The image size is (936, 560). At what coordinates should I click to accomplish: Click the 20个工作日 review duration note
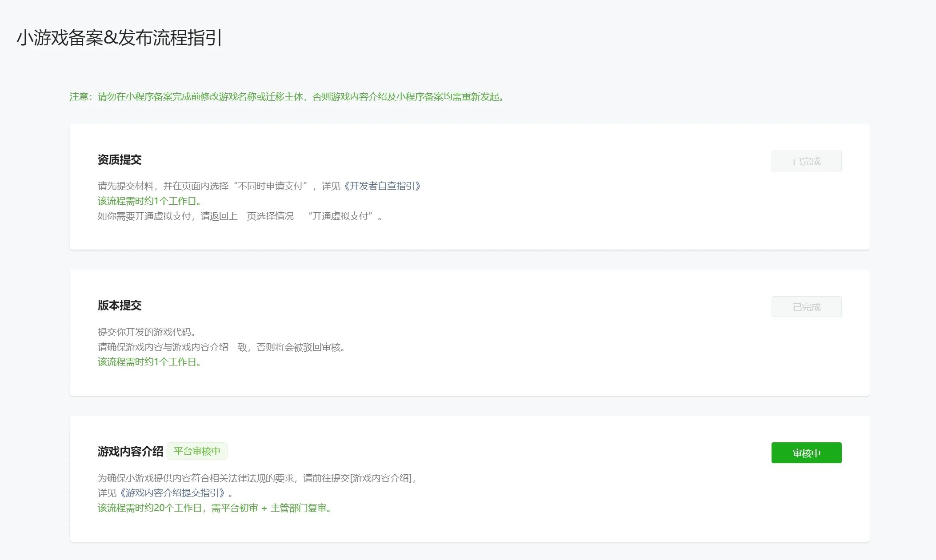coord(215,508)
